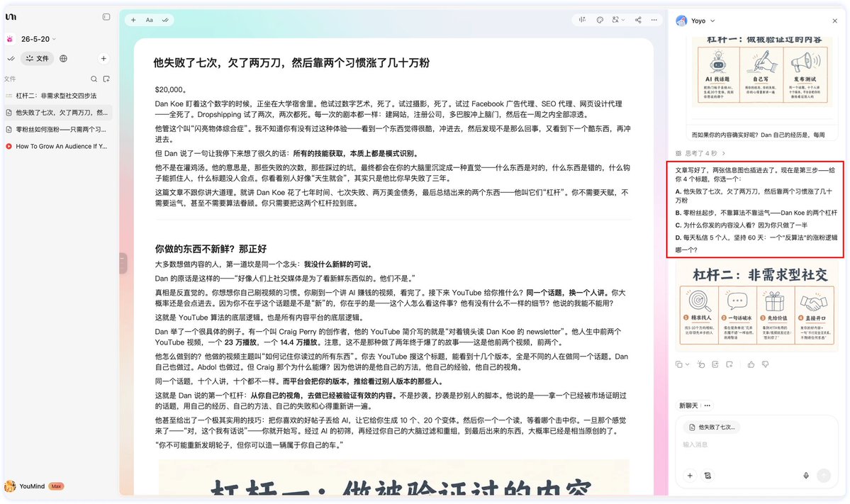Select the 文件 tab in sidebar
The image size is (850, 504).
coord(37,59)
